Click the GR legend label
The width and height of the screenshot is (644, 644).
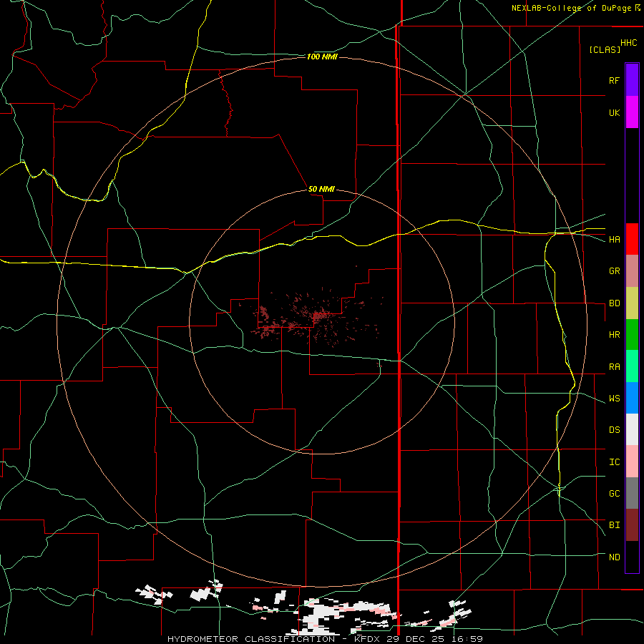614,271
